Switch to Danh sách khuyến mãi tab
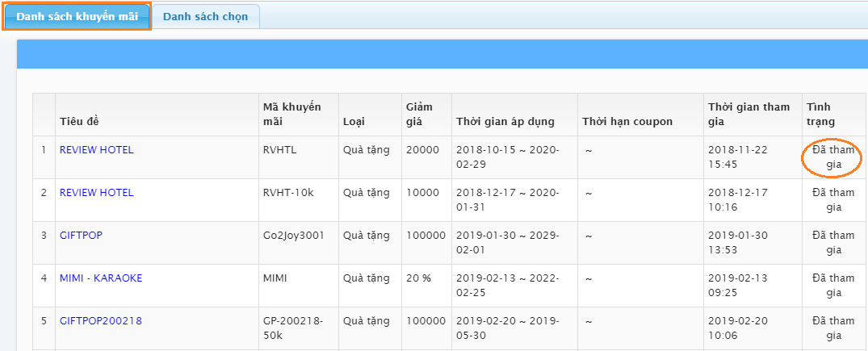The image size is (868, 351). coord(77,17)
